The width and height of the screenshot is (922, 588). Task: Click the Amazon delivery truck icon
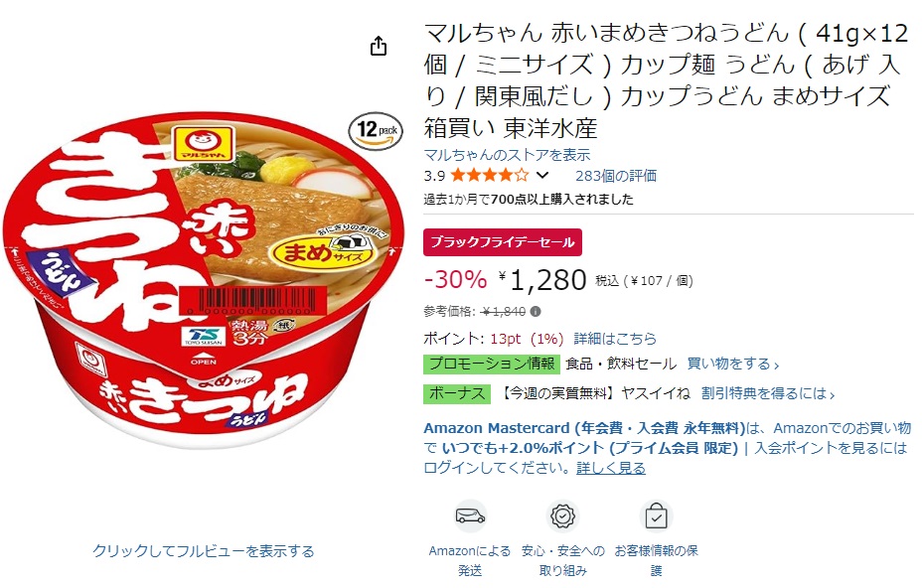pyautogui.click(x=470, y=516)
